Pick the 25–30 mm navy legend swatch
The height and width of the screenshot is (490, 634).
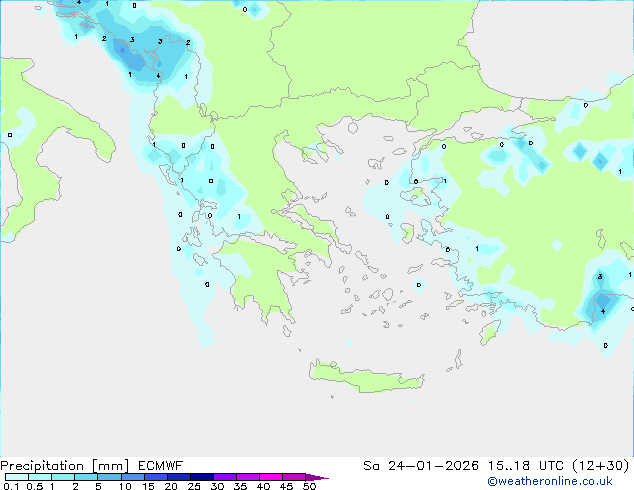coord(202,477)
